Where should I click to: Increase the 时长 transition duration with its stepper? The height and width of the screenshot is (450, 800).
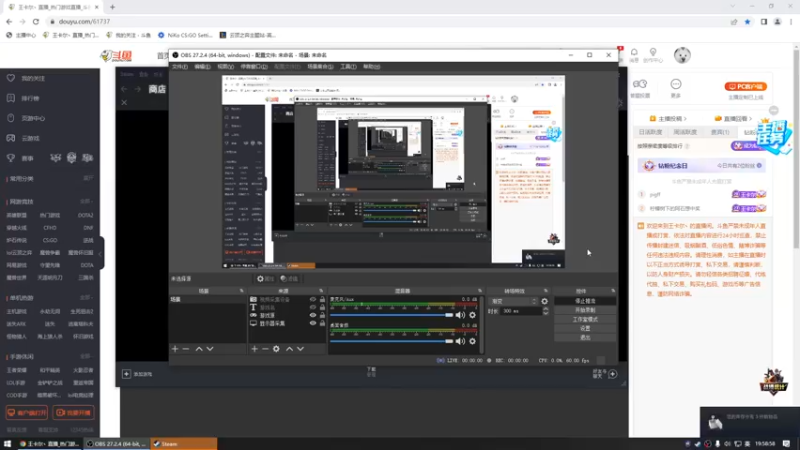[545, 309]
